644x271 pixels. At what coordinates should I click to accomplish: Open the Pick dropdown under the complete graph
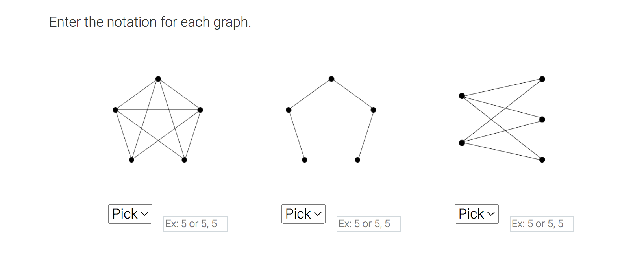point(130,213)
